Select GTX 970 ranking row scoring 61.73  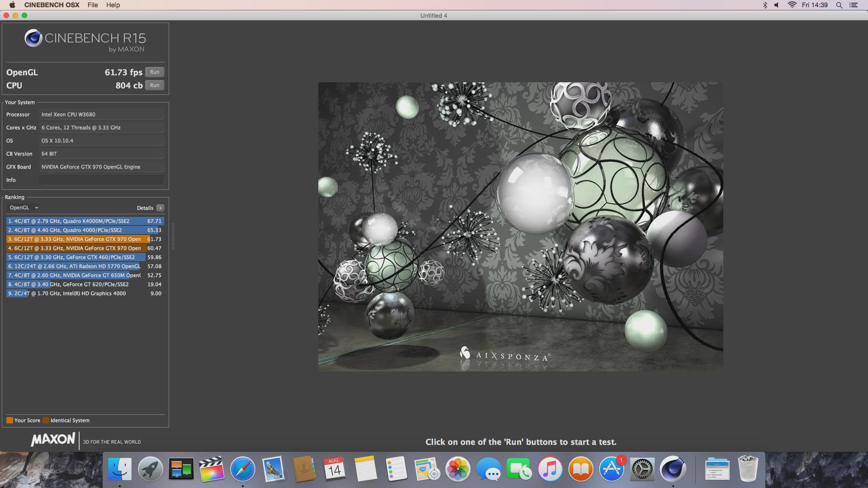[85, 239]
